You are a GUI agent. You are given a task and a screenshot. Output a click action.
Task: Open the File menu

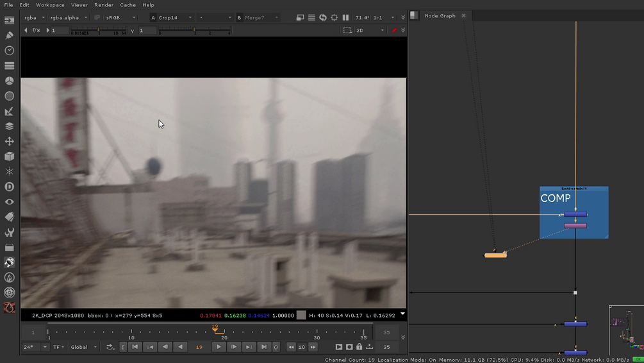click(x=8, y=5)
